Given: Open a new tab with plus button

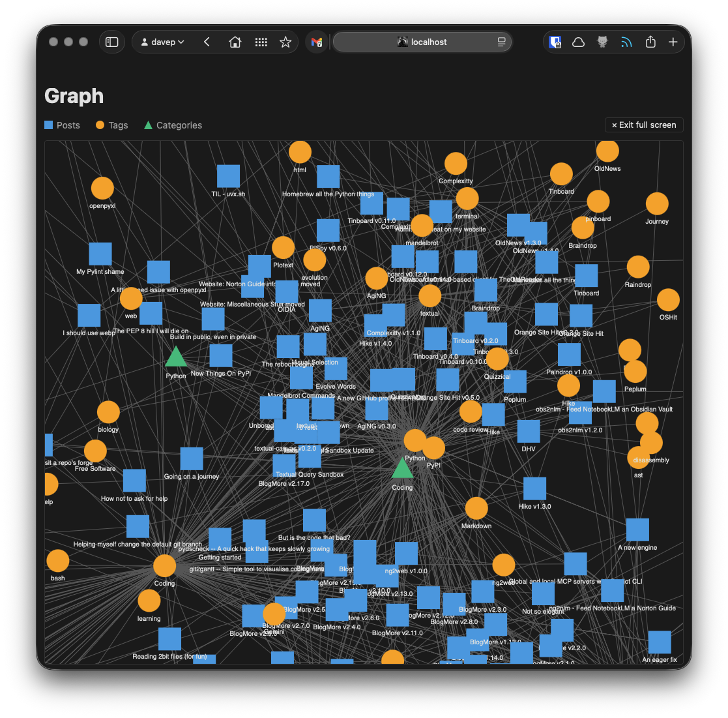Looking at the screenshot, I should 673,42.
